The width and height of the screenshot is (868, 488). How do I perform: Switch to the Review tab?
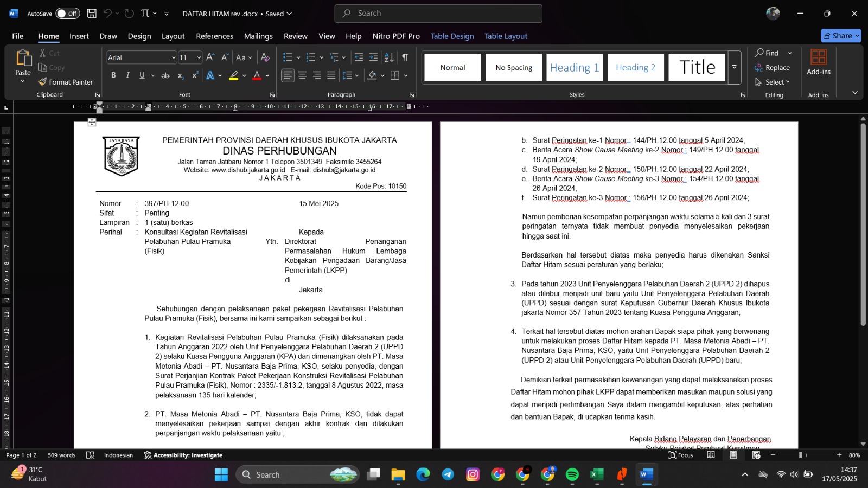tap(296, 36)
